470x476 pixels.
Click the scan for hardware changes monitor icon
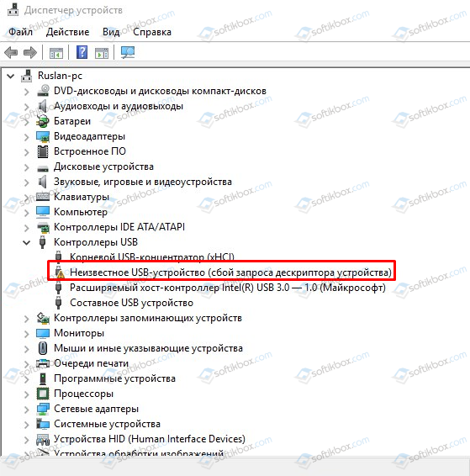(128, 52)
